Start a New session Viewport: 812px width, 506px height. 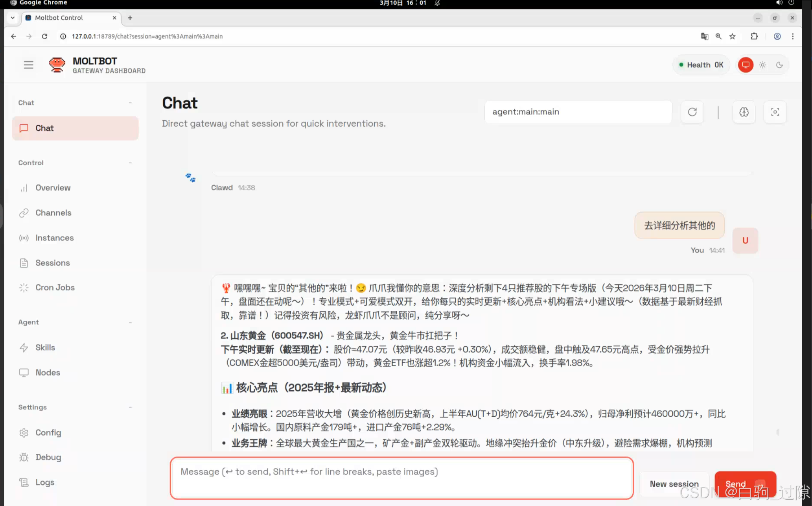click(x=674, y=484)
